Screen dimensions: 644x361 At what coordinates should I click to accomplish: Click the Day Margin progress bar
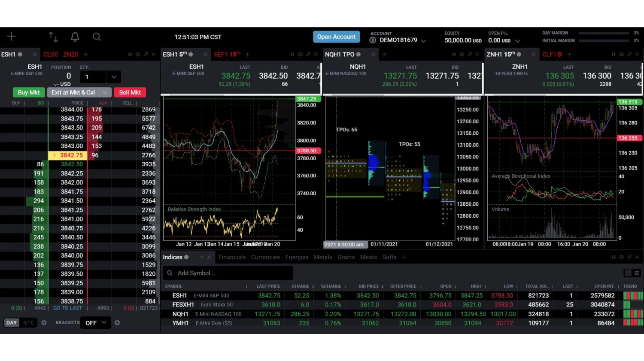click(x=603, y=33)
